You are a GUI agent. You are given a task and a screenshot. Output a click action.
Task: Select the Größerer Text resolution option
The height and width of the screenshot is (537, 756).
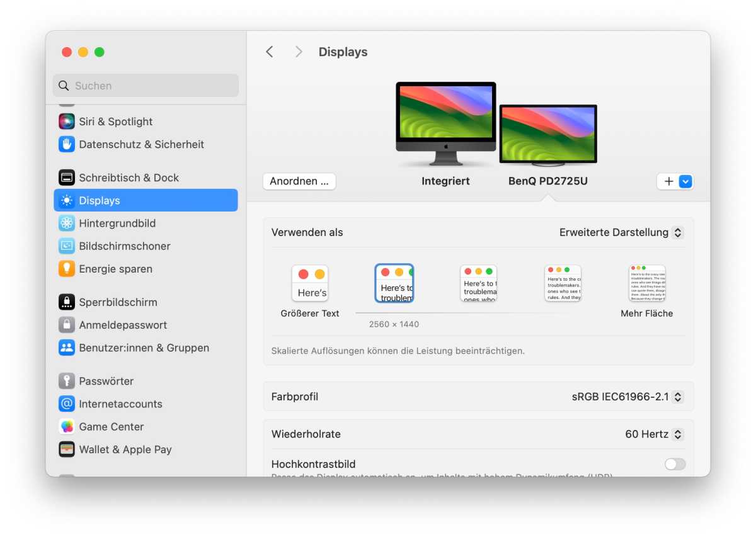[310, 283]
